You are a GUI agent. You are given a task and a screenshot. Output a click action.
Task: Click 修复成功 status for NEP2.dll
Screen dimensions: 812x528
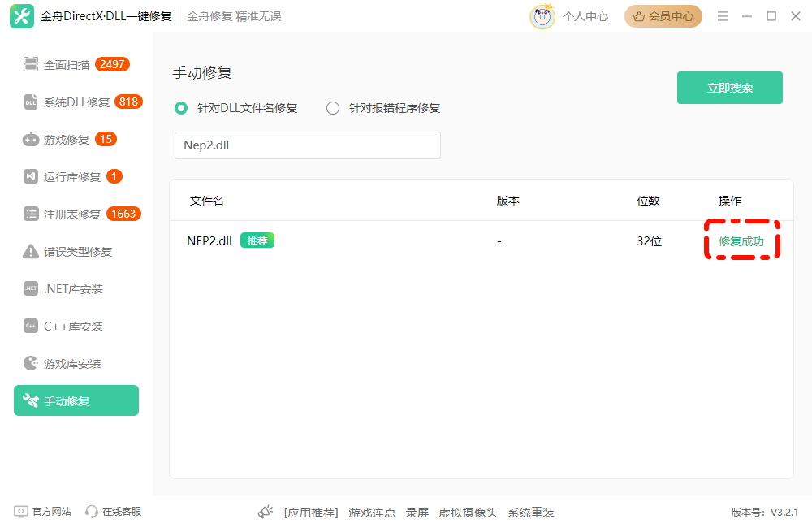(x=741, y=241)
